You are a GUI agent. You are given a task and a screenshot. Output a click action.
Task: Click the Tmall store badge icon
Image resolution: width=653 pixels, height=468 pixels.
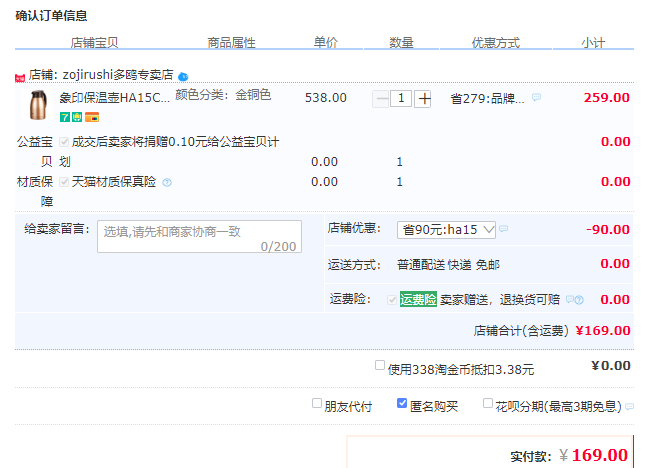coord(20,77)
